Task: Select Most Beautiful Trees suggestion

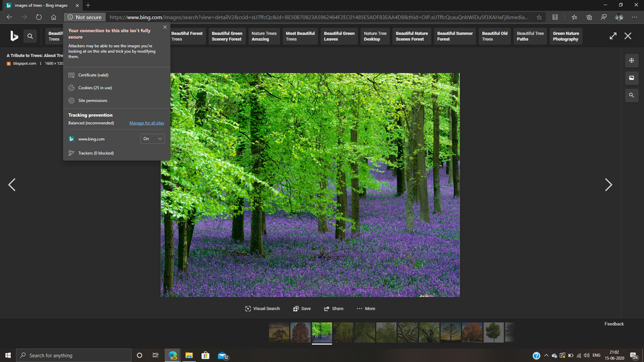Action: click(x=300, y=36)
